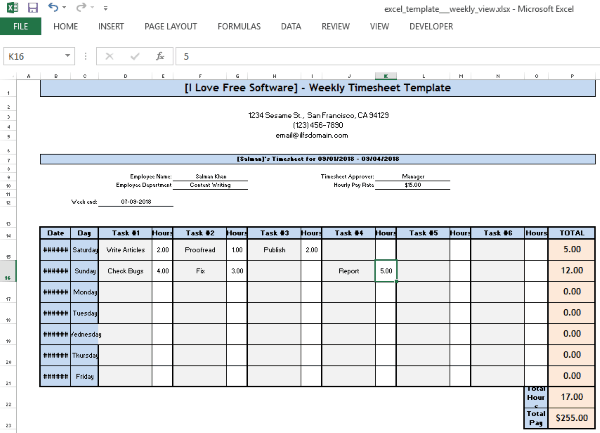Open Insert Function fx button
The image size is (600, 433).
click(160, 57)
